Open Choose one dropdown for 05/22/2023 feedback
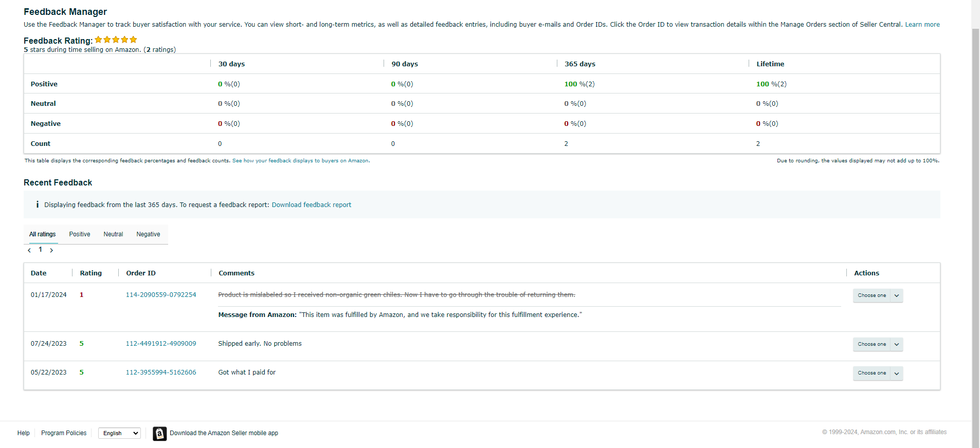Viewport: 980px width, 448px height. [x=878, y=373]
